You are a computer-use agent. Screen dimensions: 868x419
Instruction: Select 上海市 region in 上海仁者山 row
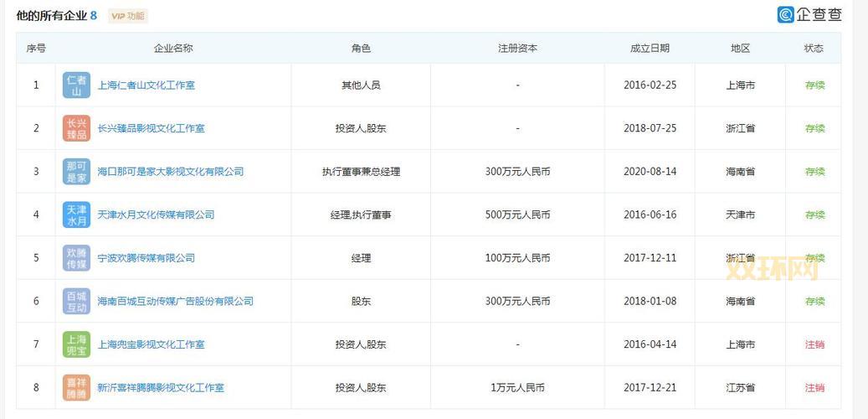[x=740, y=85]
